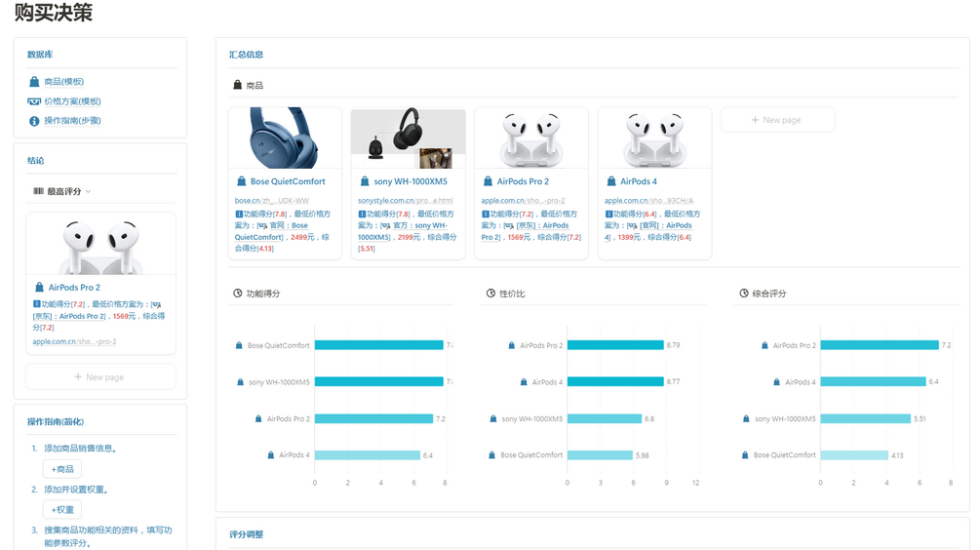Click the chart icon next to 功能得分
This screenshot has width=980, height=550.
click(x=238, y=294)
